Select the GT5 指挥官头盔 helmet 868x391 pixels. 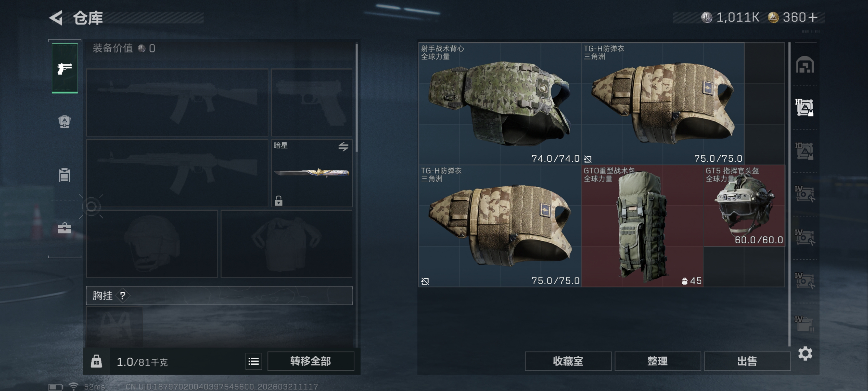744,206
